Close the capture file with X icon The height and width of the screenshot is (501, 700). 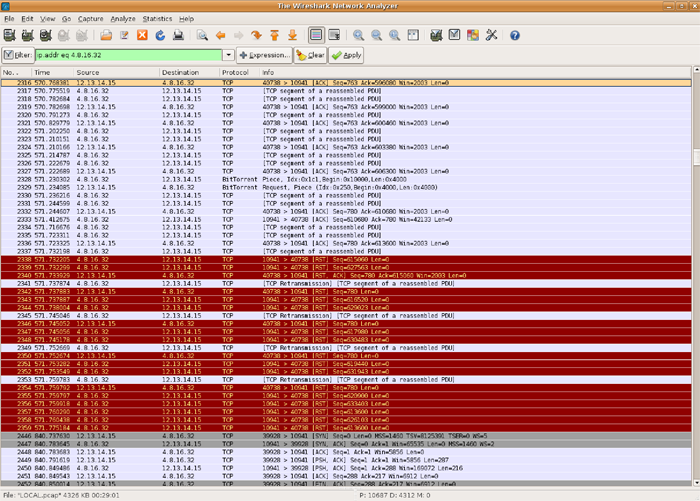141,35
